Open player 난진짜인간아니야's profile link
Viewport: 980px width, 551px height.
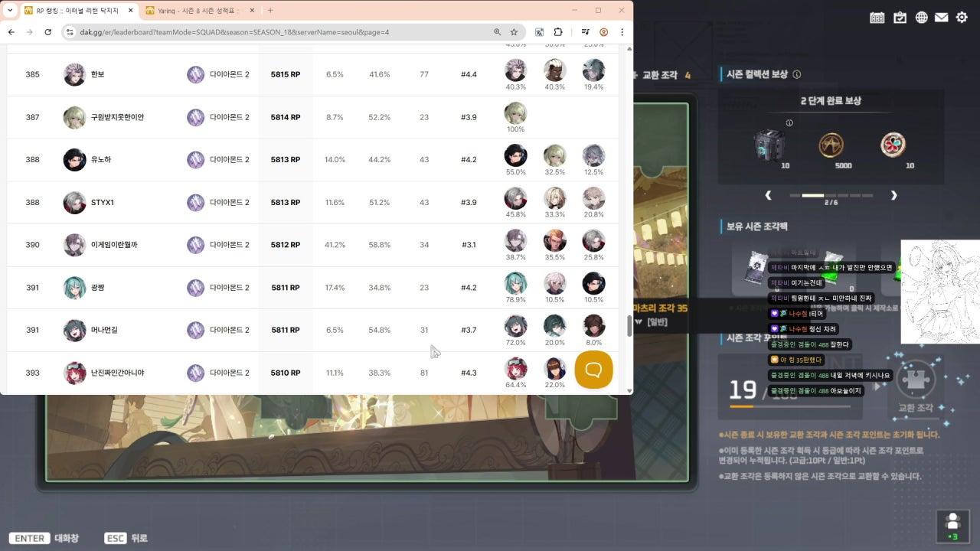click(x=117, y=373)
